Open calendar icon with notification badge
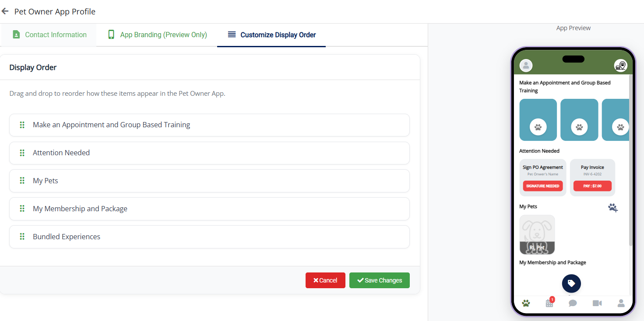 [549, 303]
